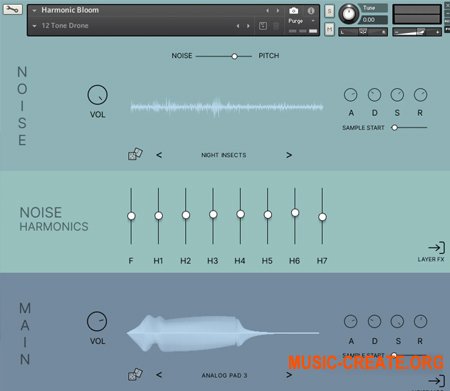Click the Noise layer VOL knob
This screenshot has width=450, height=391.
[x=97, y=95]
